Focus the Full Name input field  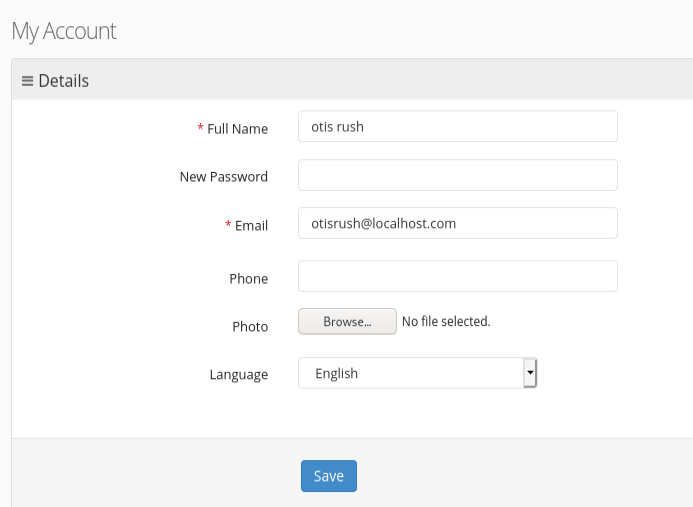[457, 127]
